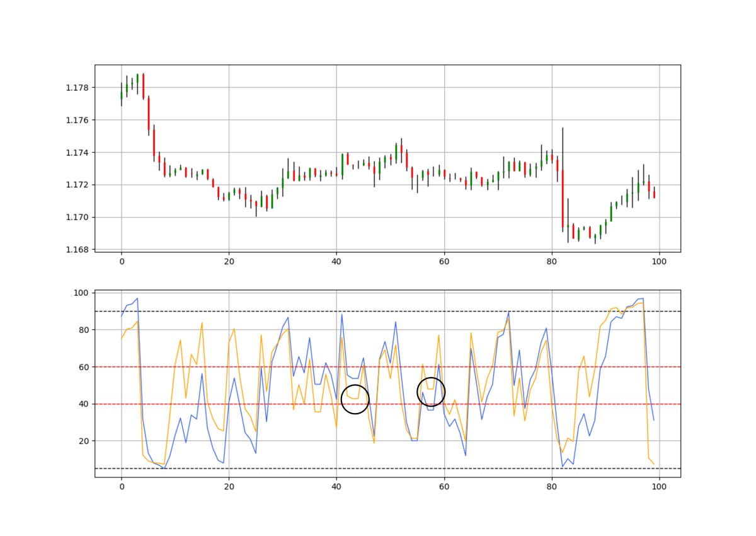The image size is (756, 536).
Task: Select x-axis label 60 under candlestick chart
Action: tap(444, 262)
